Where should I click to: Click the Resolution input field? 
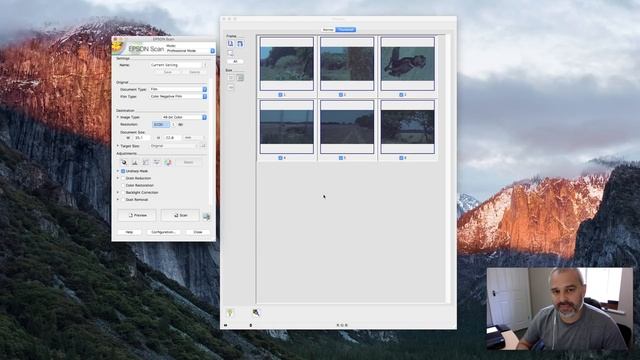[161, 124]
